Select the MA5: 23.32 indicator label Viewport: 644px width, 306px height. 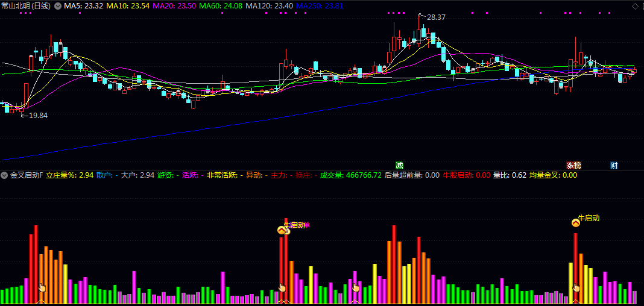[84, 6]
